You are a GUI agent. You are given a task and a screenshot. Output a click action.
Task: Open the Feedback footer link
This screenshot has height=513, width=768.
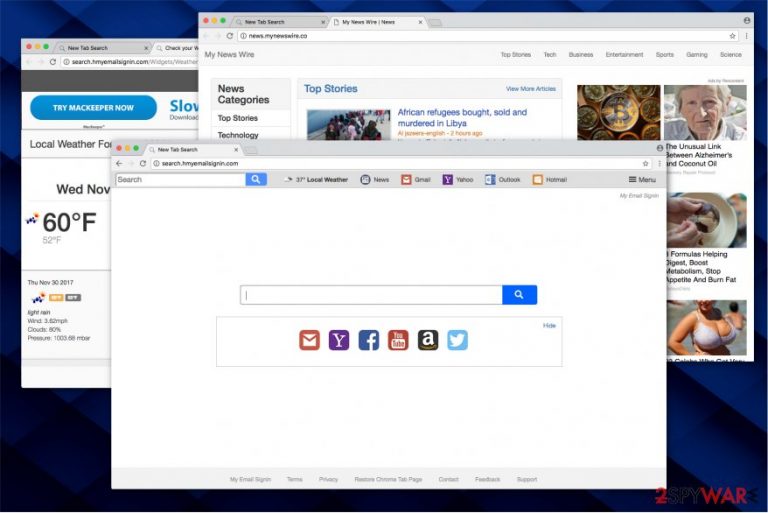point(487,479)
